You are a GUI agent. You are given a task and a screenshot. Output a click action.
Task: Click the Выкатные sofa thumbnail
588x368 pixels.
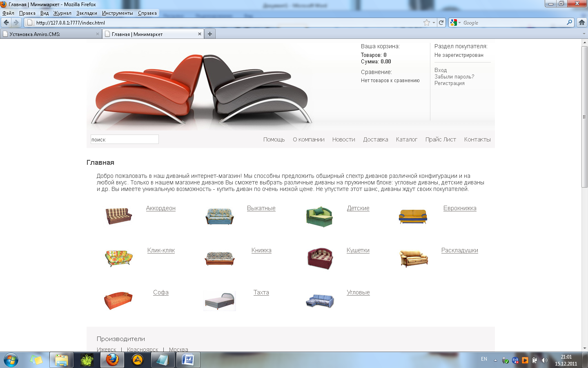[x=220, y=216]
